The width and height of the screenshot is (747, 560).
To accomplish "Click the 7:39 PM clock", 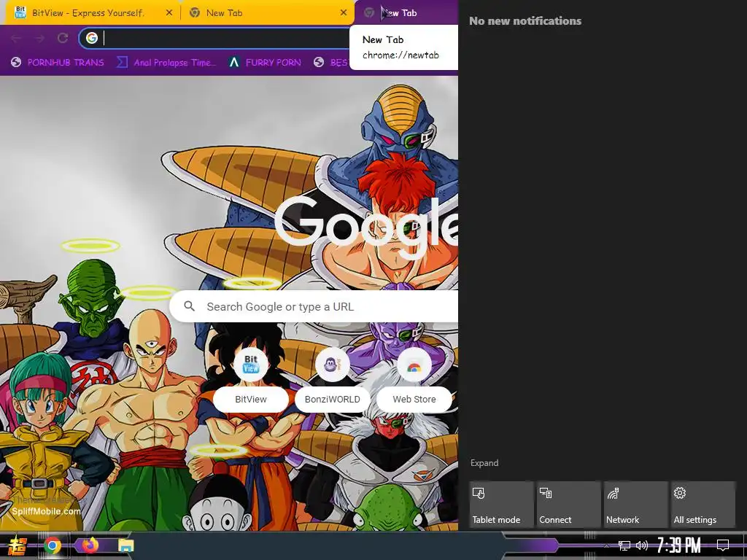I will 679,545.
